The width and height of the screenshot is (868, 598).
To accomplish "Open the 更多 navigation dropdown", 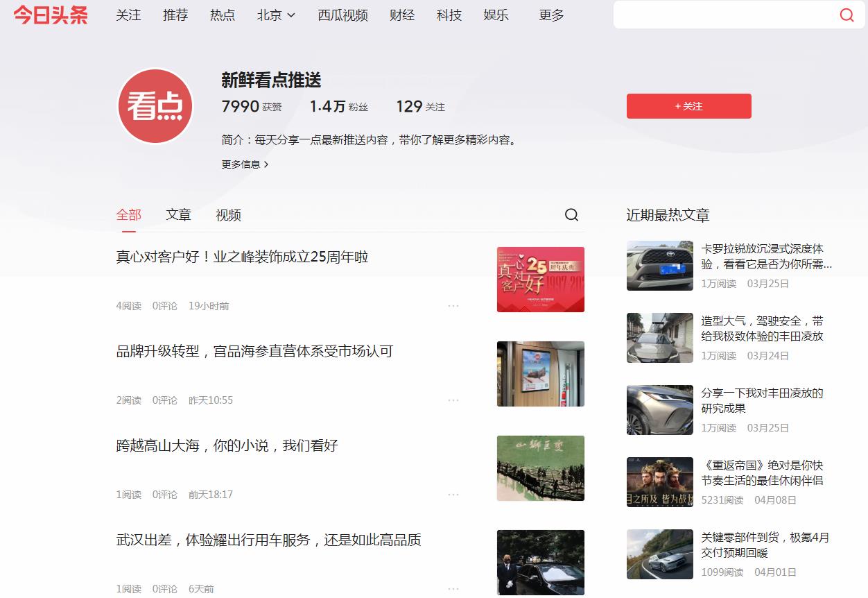I will (x=550, y=15).
